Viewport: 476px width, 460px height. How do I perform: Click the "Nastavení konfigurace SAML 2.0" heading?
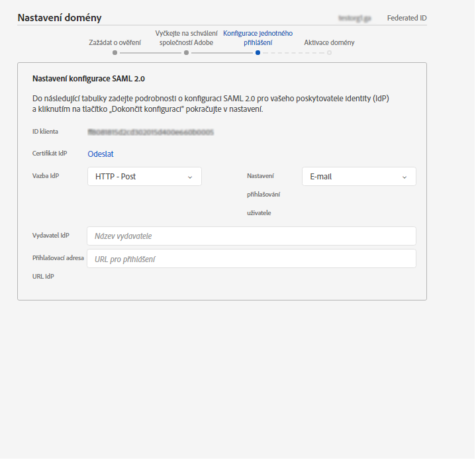tap(89, 79)
